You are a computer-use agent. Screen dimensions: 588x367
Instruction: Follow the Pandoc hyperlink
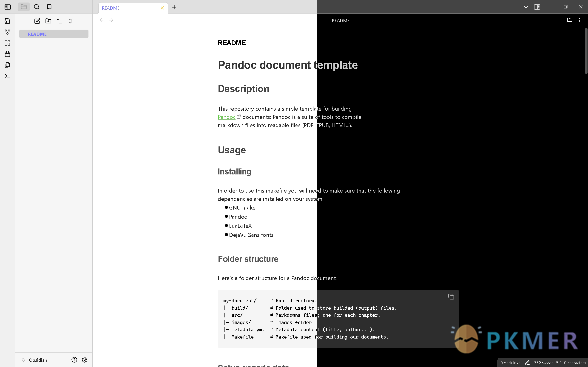[227, 117]
